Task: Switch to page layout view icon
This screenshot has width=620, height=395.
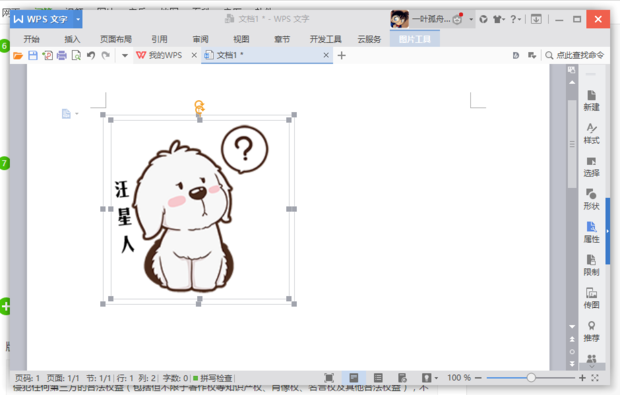Action: [353, 378]
